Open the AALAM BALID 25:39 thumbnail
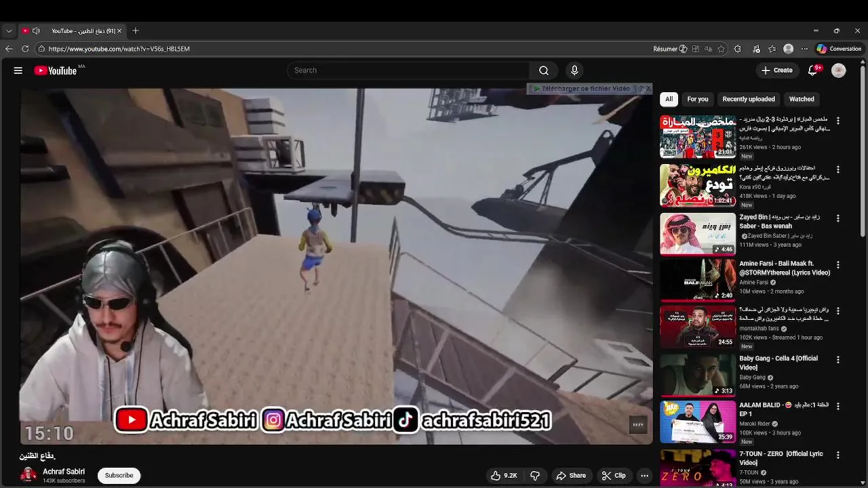Screen dimensions: 868x488 (x=698, y=422)
